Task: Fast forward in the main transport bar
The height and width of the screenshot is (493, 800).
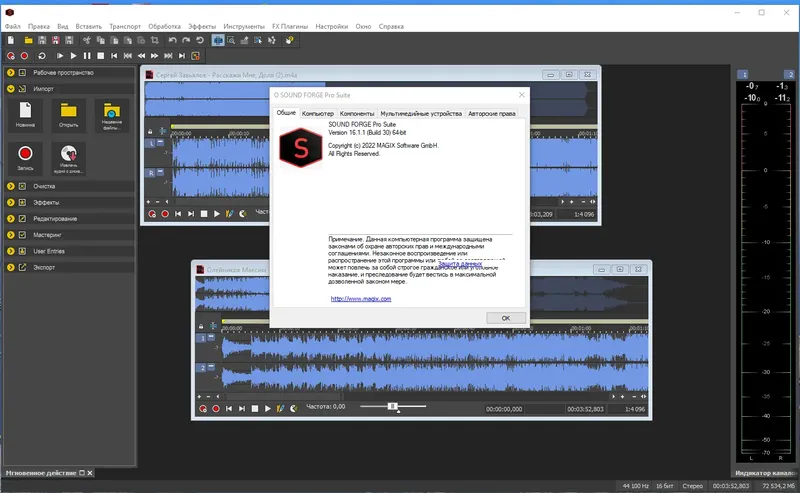Action: coord(155,56)
